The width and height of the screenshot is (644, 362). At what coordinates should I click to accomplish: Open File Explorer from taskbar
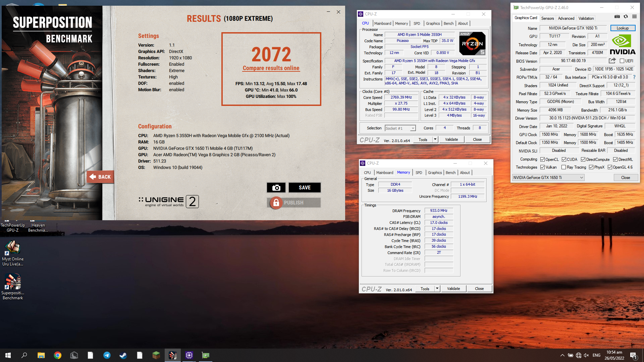click(x=41, y=355)
